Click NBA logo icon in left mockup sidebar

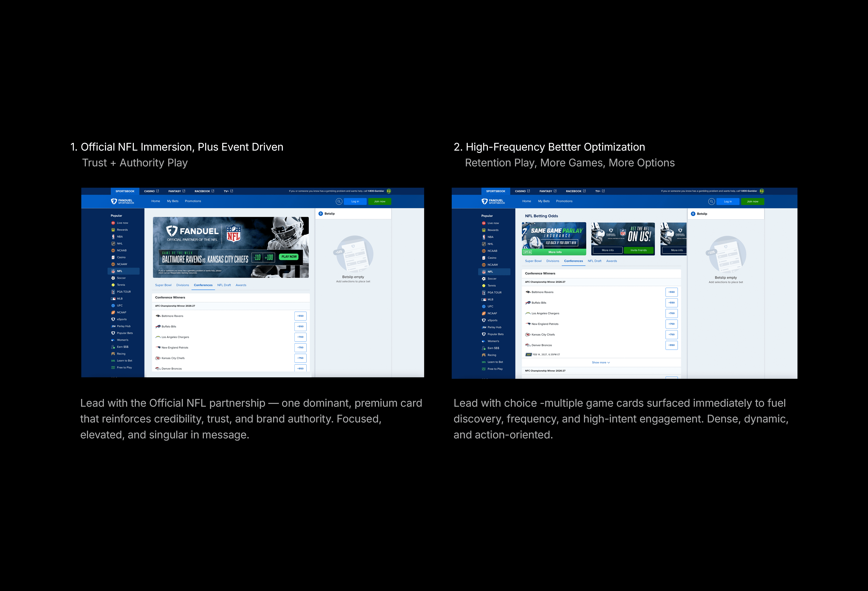click(113, 237)
